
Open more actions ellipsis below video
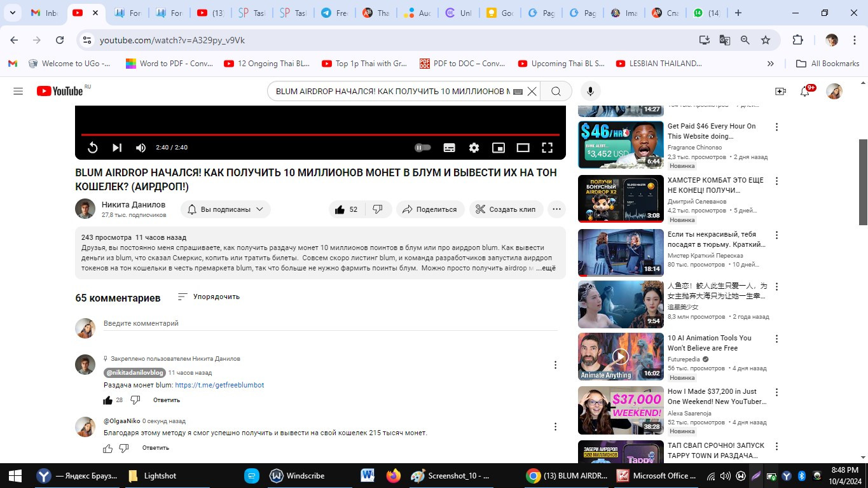(x=556, y=209)
